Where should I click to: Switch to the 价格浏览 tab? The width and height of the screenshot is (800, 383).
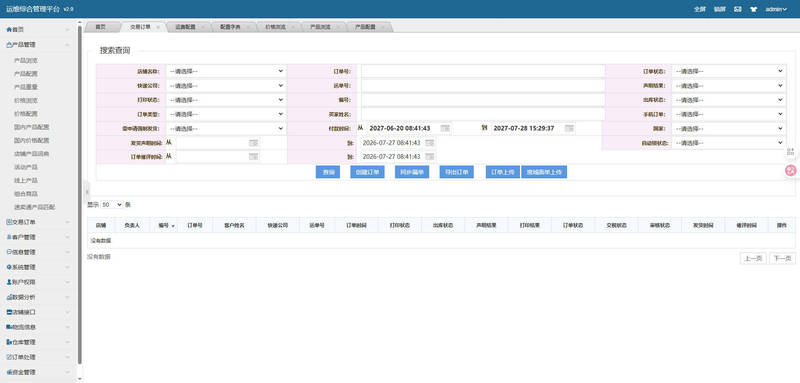pos(275,27)
